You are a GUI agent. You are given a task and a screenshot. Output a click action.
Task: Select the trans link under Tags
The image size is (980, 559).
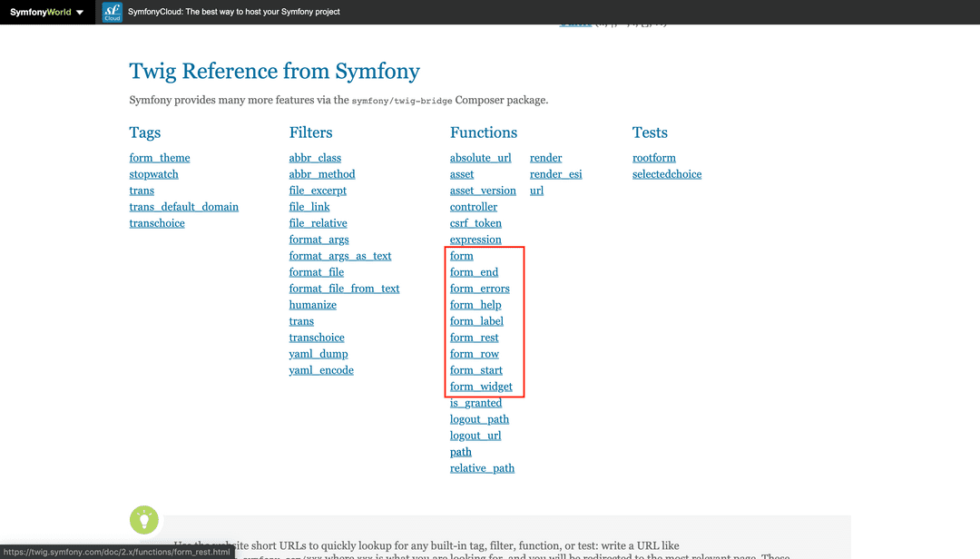pyautogui.click(x=142, y=190)
